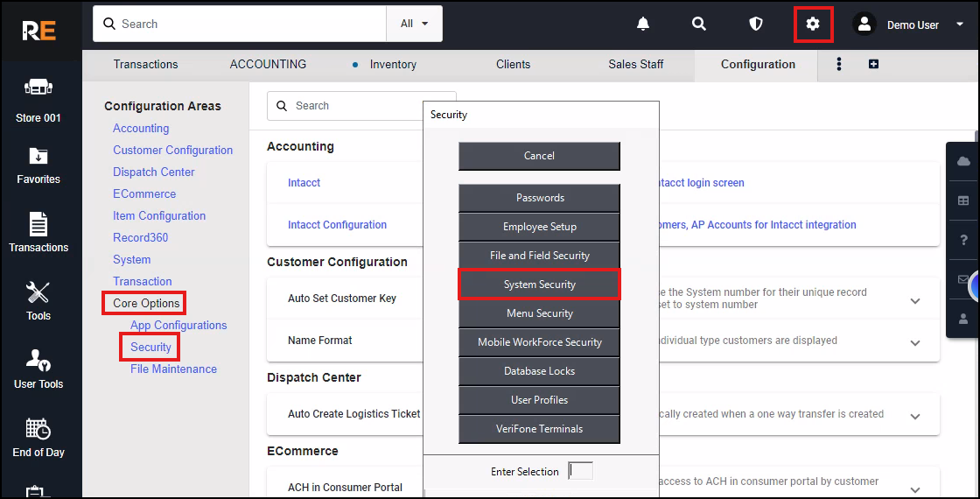Click the magnifier search icon in header
The image size is (980, 499).
pyautogui.click(x=699, y=25)
